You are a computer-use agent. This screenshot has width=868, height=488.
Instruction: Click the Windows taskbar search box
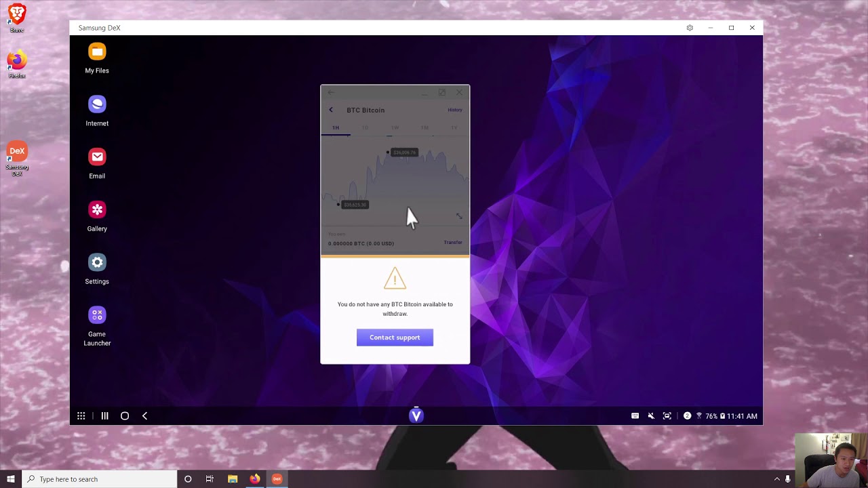click(99, 479)
